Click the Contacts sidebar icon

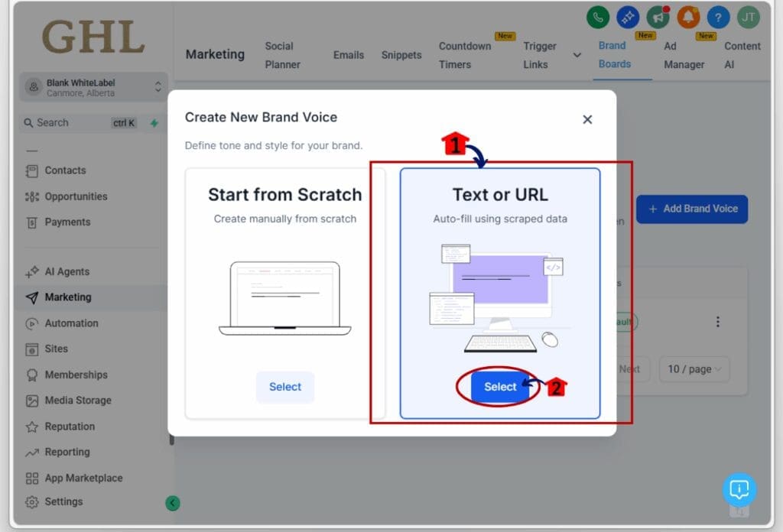[32, 170]
